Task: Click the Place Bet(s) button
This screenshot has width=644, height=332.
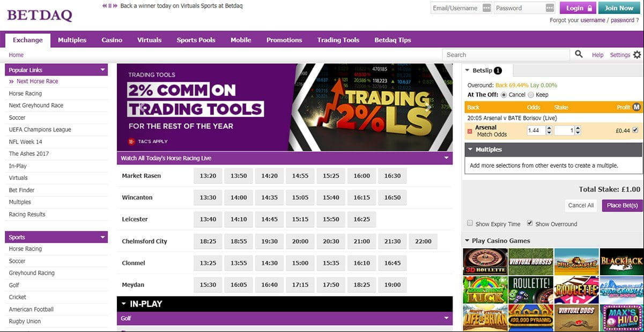Action: [622, 206]
